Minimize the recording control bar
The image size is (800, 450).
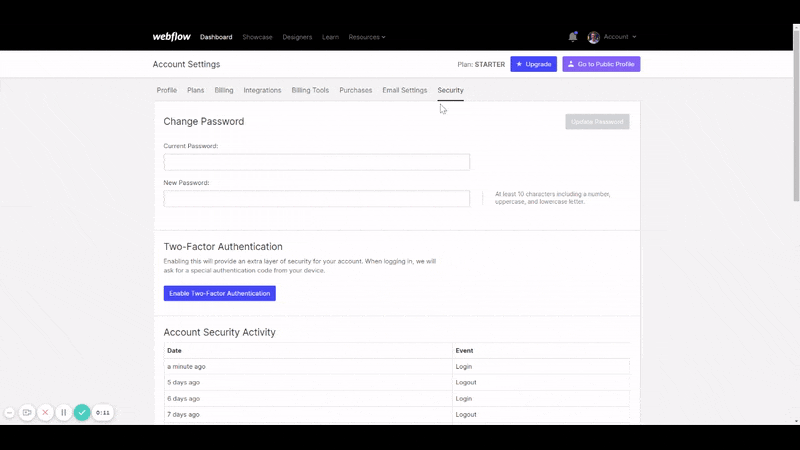10,412
